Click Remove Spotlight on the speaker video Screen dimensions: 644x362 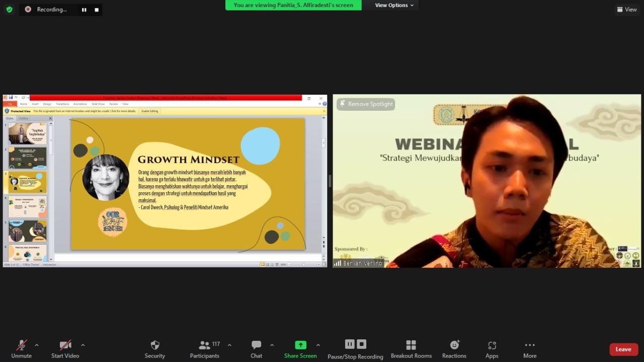click(x=366, y=104)
